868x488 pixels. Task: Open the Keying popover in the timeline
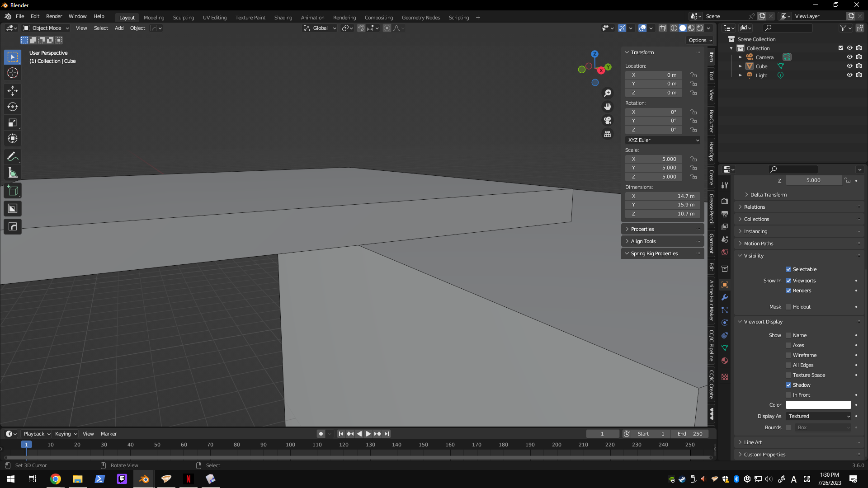click(66, 434)
